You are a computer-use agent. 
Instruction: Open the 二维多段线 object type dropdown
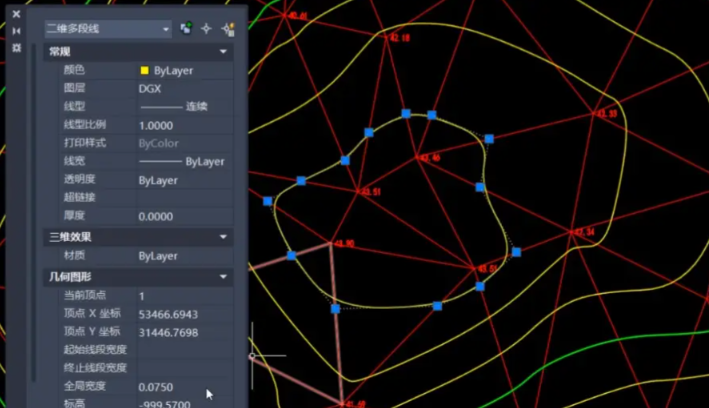(x=108, y=29)
